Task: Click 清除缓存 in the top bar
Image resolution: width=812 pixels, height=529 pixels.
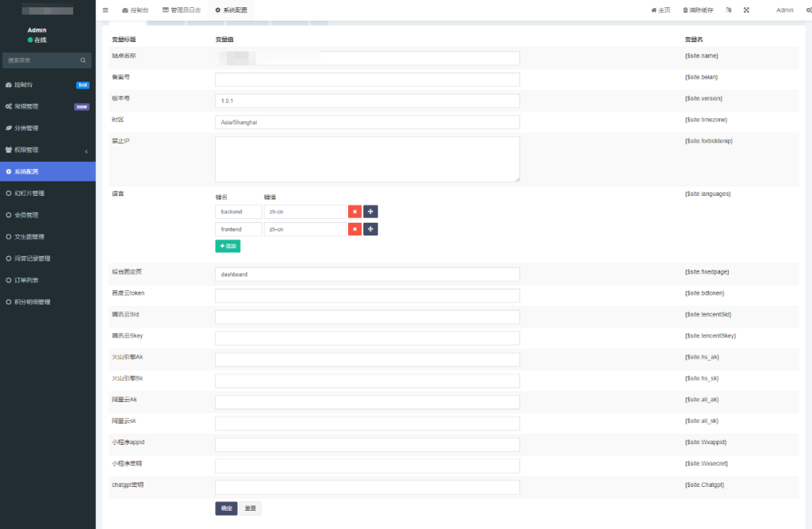Action: coord(698,10)
